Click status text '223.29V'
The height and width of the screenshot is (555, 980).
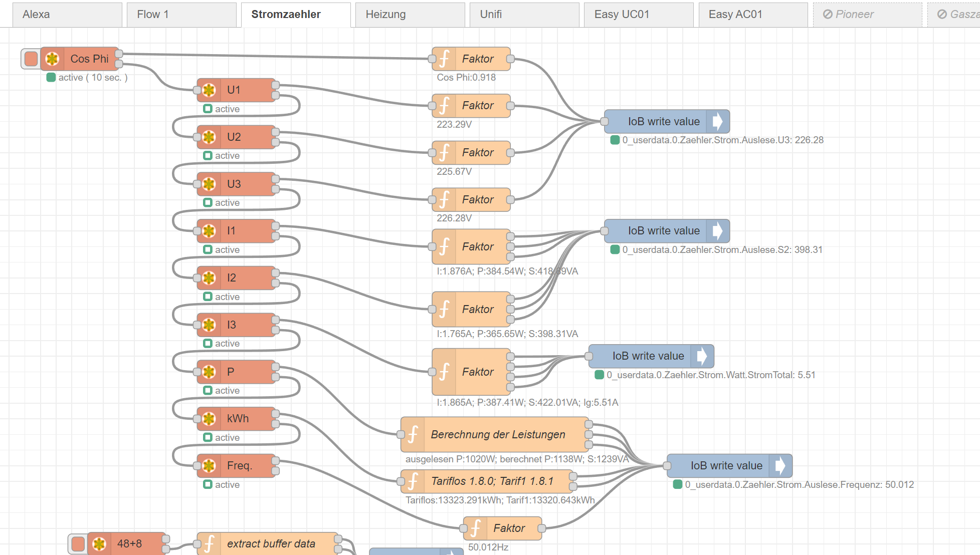click(x=454, y=124)
